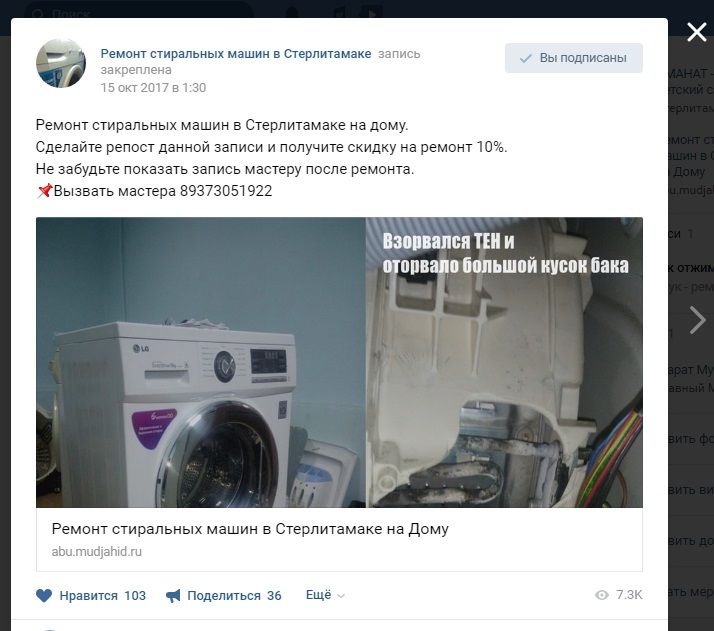
Task: Click the megaphone share icon
Action: pos(173,595)
